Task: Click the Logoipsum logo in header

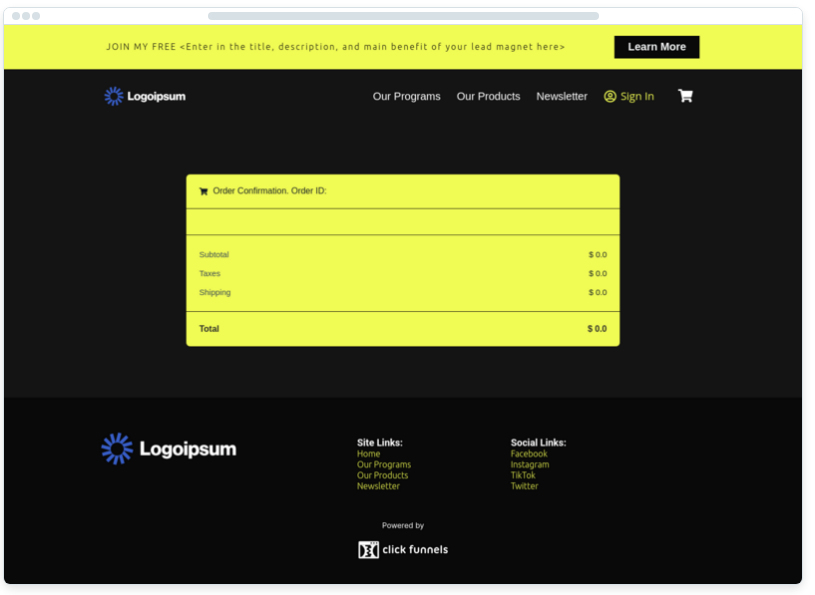Action: pyautogui.click(x=145, y=96)
